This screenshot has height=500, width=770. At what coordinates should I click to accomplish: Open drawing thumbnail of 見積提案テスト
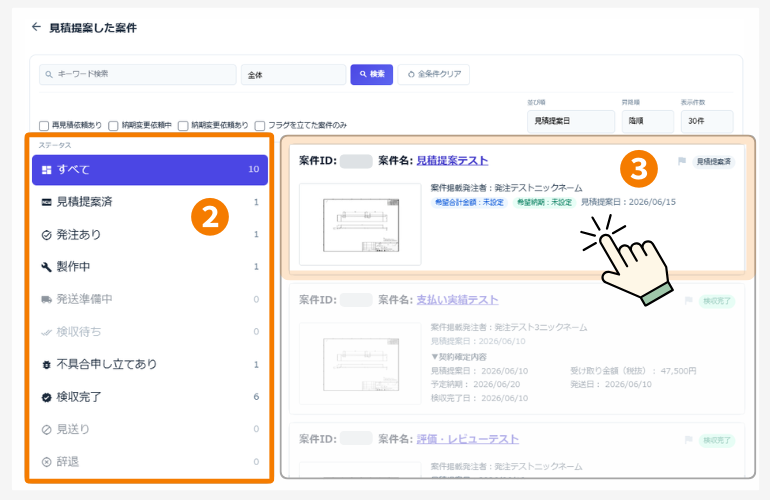coord(360,224)
